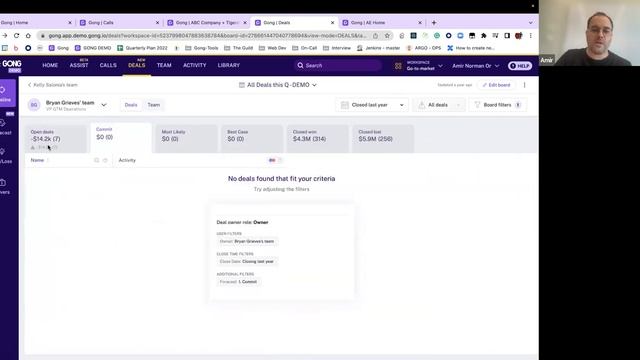Viewport: 640px width, 360px height.
Task: Open a new browser tab
Action: point(434,22)
